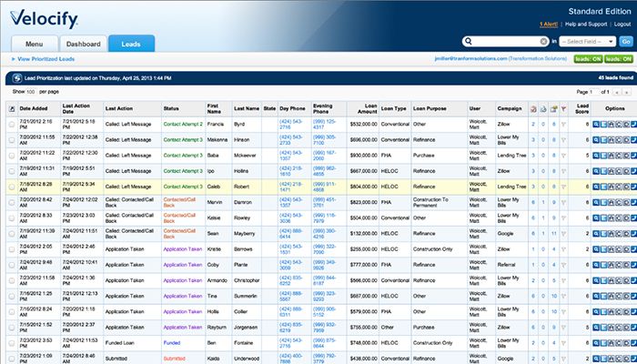Sort by the Loan Amount column header
Screen dimensions: 637x364
(368, 108)
